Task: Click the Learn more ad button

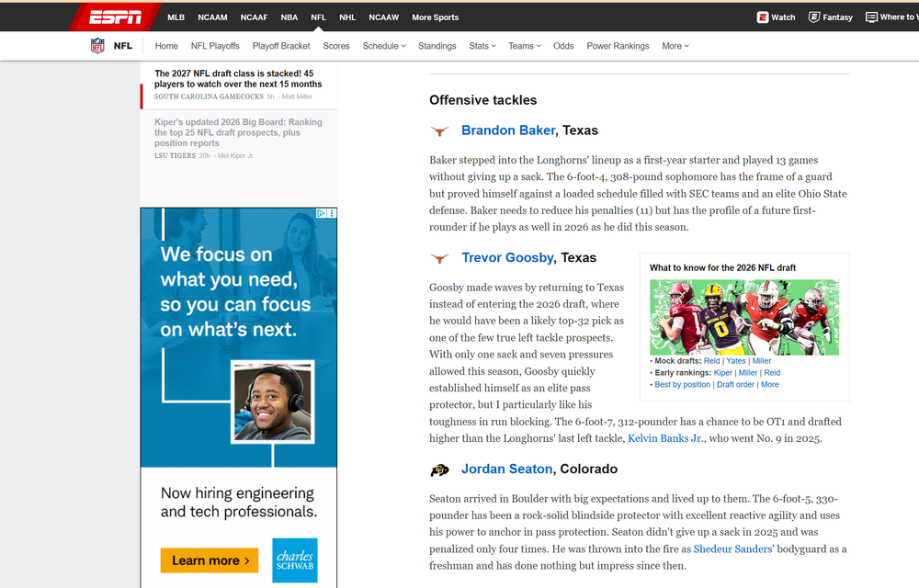Action: [210, 560]
